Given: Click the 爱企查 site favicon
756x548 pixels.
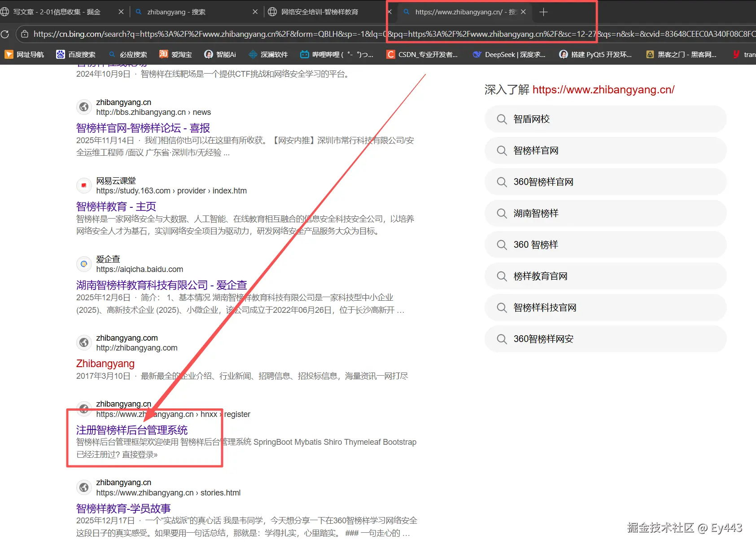Looking at the screenshot, I should tap(84, 264).
